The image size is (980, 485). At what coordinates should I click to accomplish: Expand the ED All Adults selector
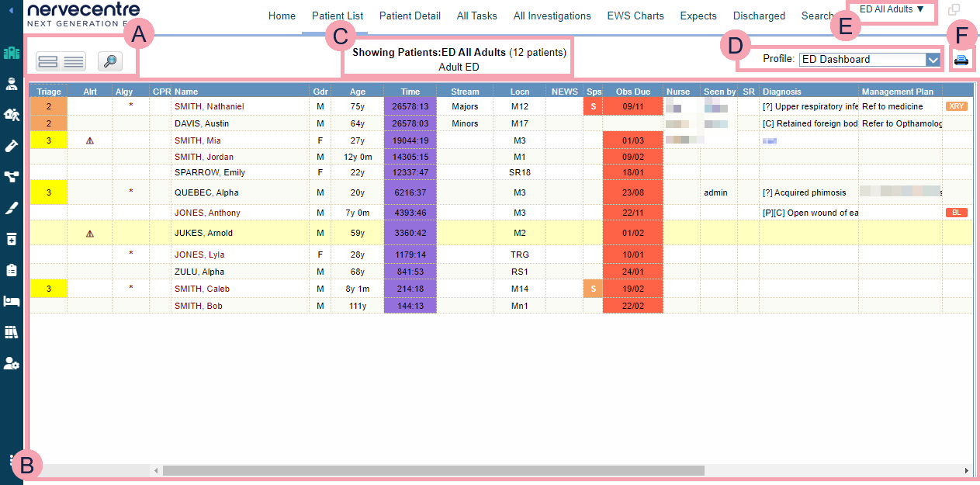892,9
